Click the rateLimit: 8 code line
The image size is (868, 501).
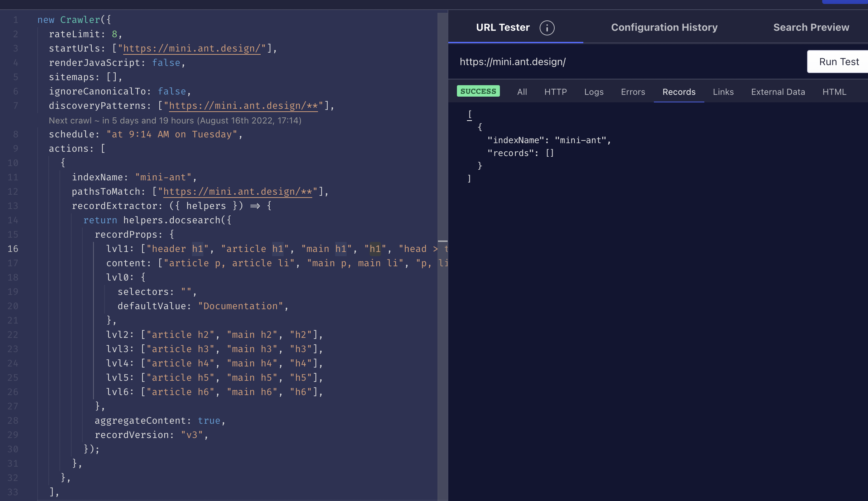tap(86, 34)
